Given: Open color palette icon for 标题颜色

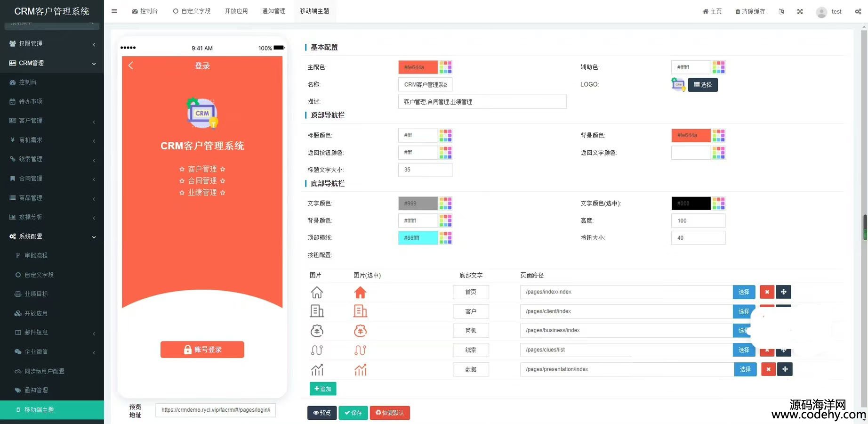Looking at the screenshot, I should (445, 136).
